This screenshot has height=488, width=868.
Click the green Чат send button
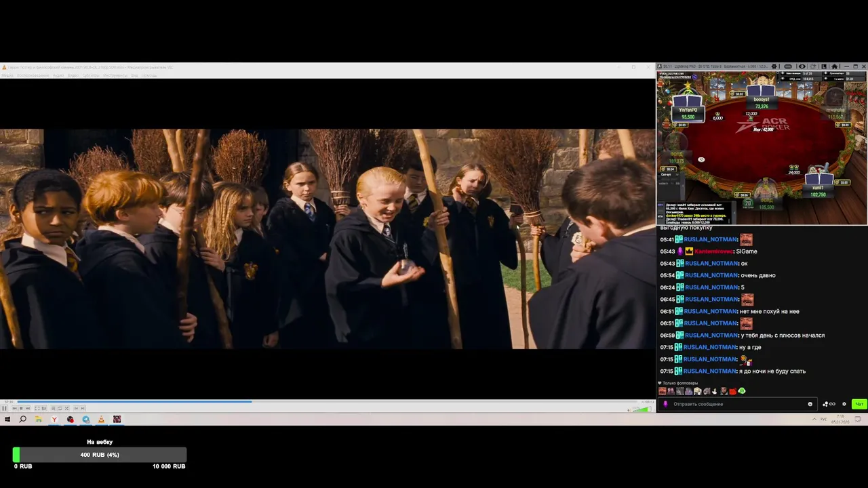(859, 404)
